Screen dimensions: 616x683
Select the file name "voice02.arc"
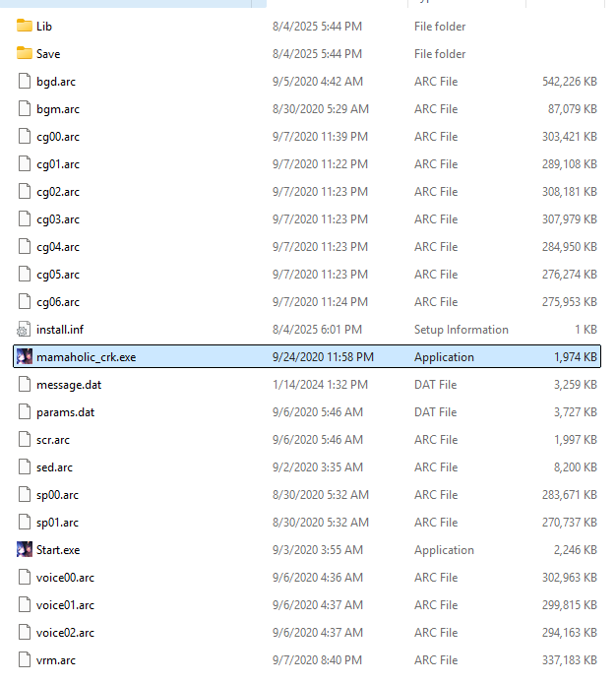(x=65, y=633)
